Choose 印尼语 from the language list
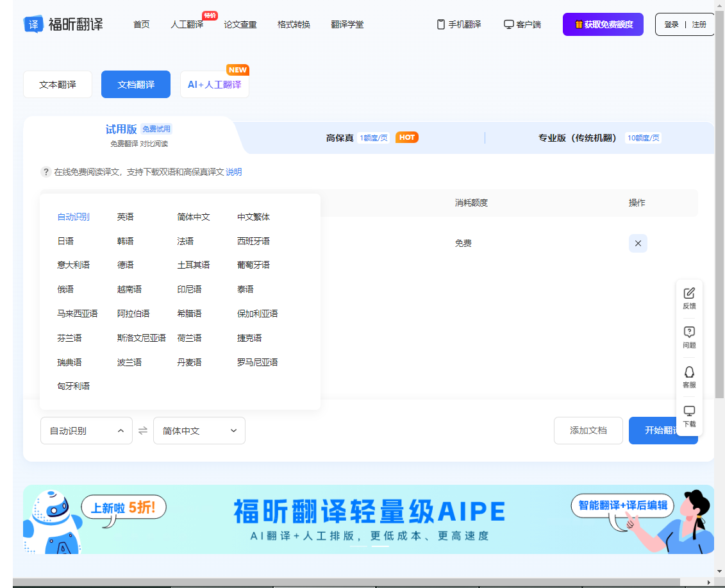Screen dimensions: 725x588 point(190,290)
